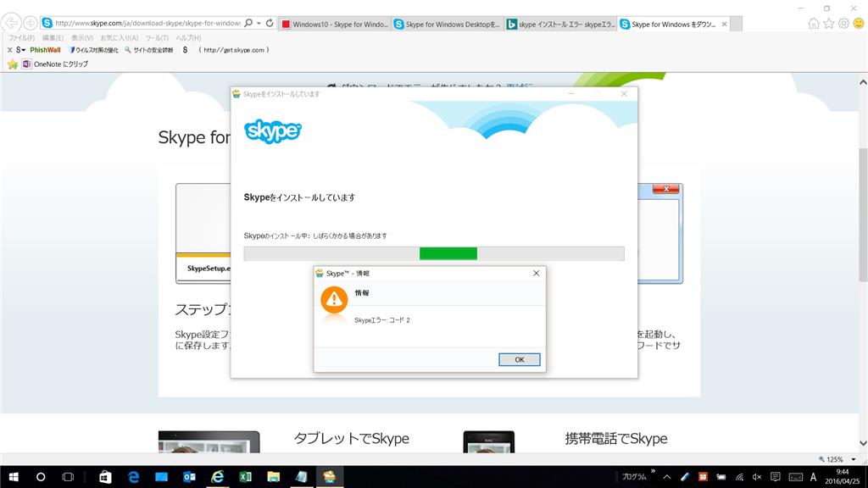Click the Skype logo in installer window
Screen dimensions: 868x488
click(272, 131)
